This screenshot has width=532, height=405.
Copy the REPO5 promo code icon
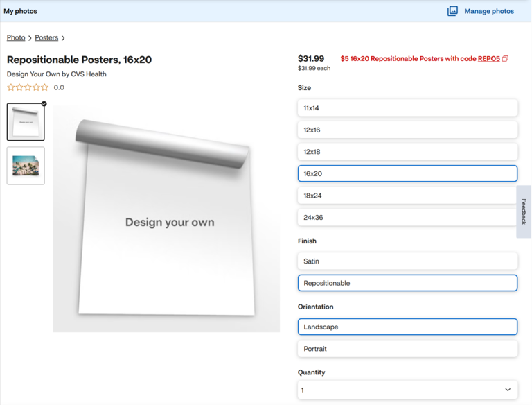[505, 58]
